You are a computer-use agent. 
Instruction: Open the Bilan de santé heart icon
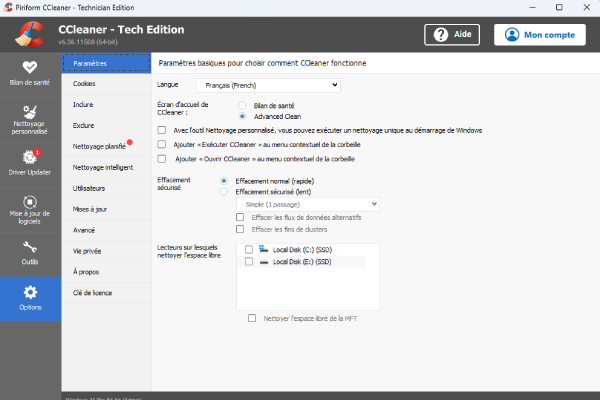click(x=30, y=67)
